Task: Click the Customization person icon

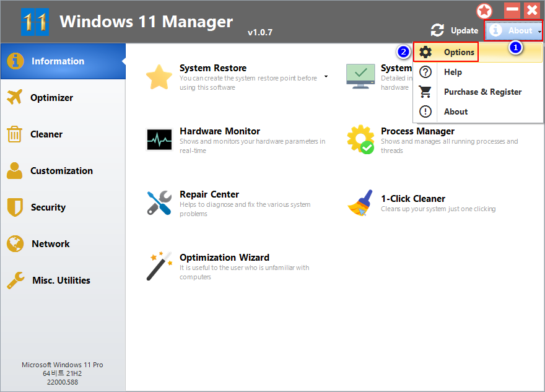Action: tap(15, 171)
